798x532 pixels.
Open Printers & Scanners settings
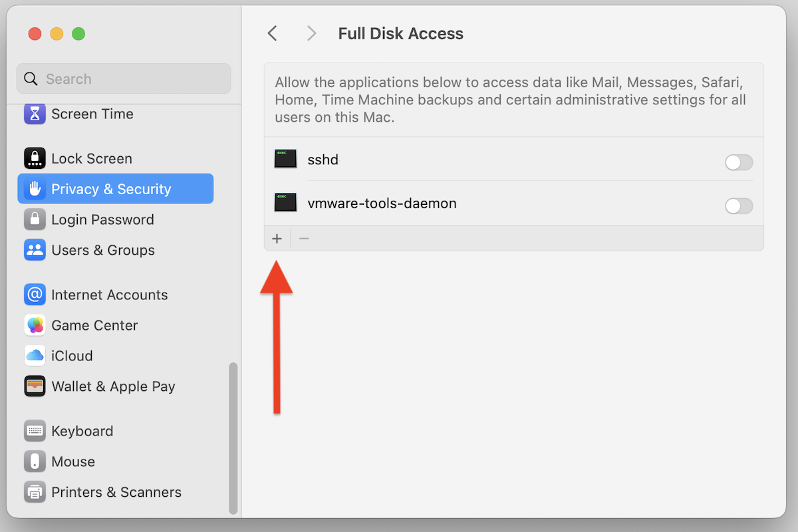click(116, 492)
